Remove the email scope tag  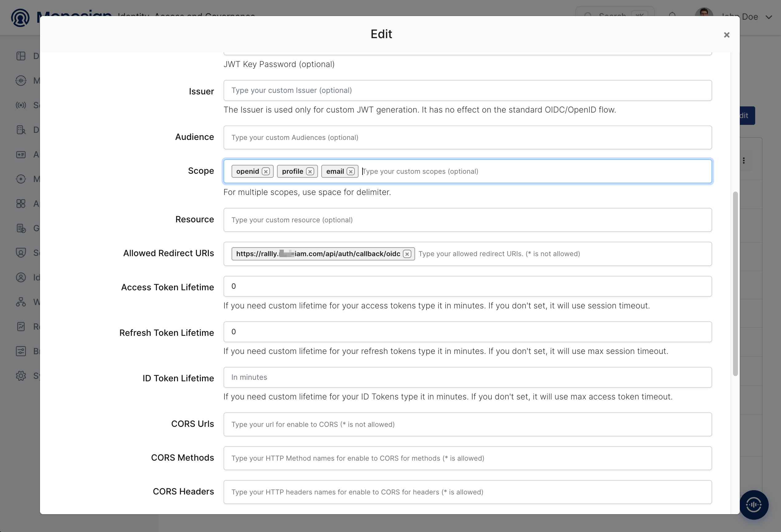[351, 171]
